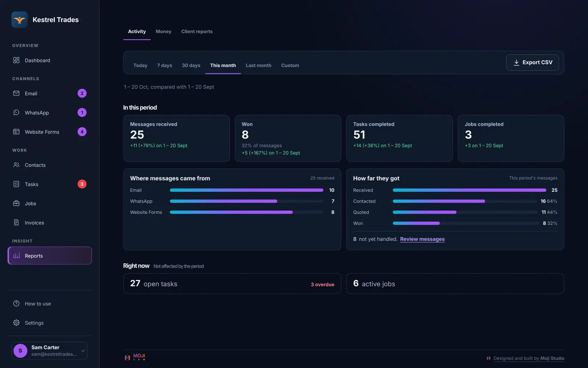Click the Received funnel bar
Viewport: 588px width, 368px height.
(x=469, y=190)
